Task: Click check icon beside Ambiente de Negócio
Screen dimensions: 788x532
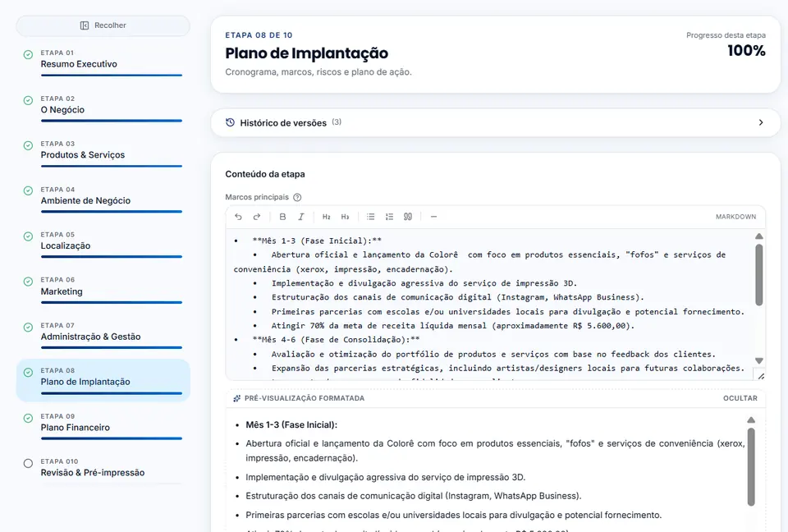Action: click(28, 190)
